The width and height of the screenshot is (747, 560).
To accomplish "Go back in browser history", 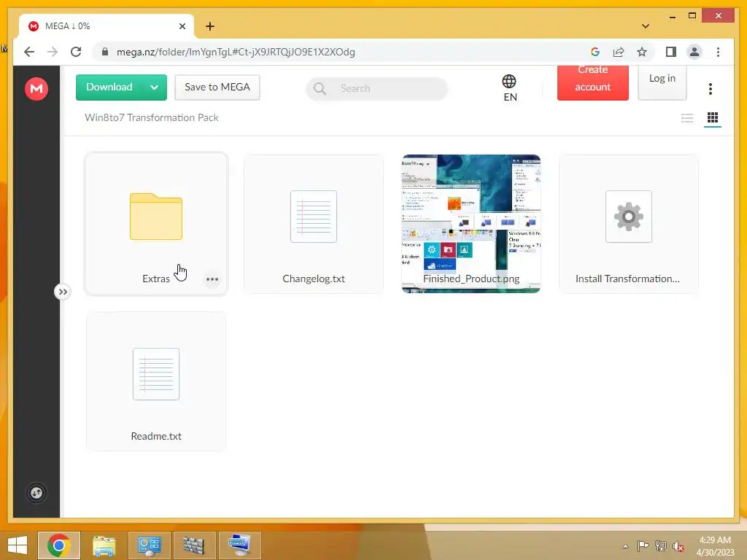I will tap(29, 52).
